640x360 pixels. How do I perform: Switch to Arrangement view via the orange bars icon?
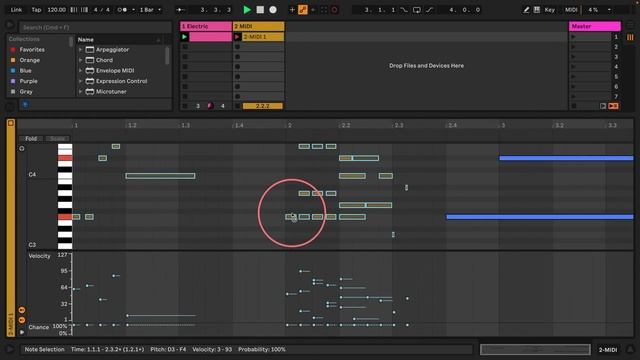click(630, 37)
